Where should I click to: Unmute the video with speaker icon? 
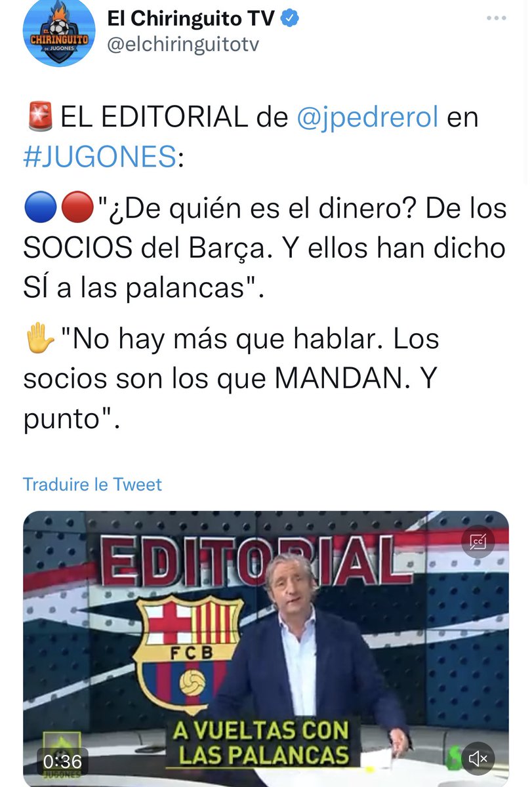click(478, 759)
